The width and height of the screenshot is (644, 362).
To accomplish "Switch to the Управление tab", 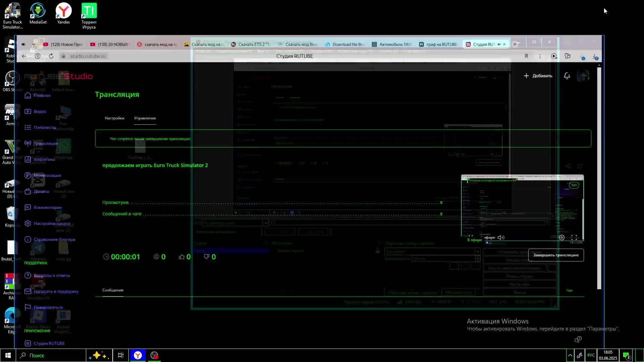I will coord(145,118).
